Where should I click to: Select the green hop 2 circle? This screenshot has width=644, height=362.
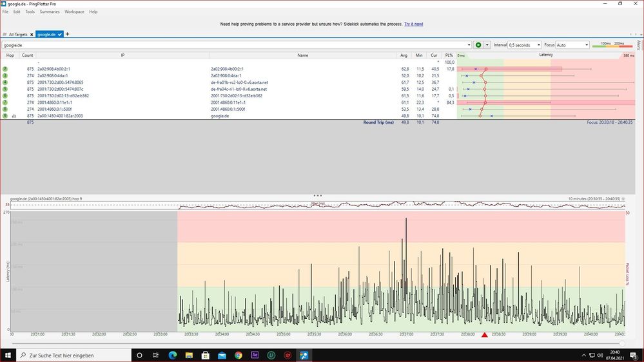5,69
